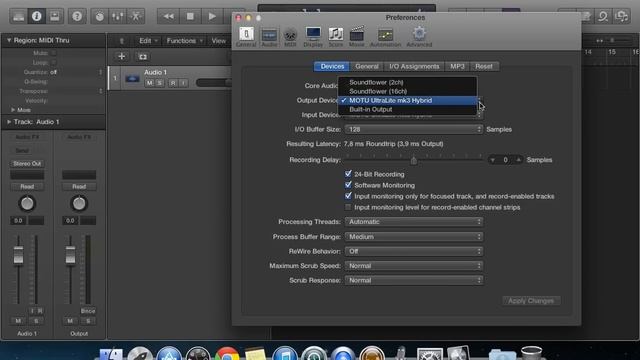Open System Preferences in the Dock
Image resolution: width=640 pixels, height=360 pixels.
(x=429, y=353)
